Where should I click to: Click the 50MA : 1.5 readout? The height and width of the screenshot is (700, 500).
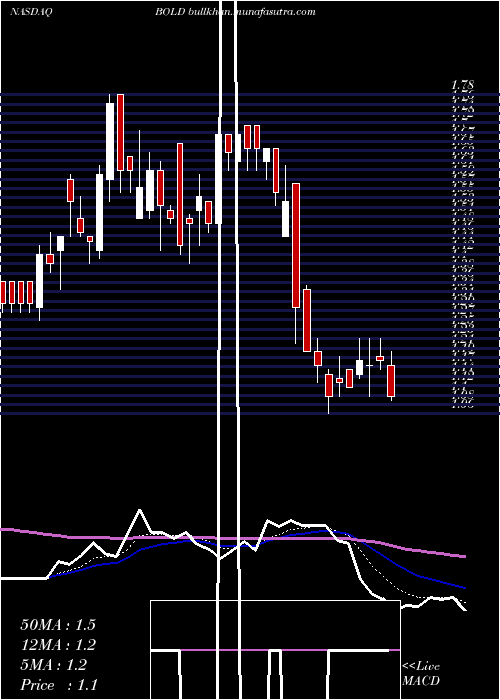(x=58, y=625)
